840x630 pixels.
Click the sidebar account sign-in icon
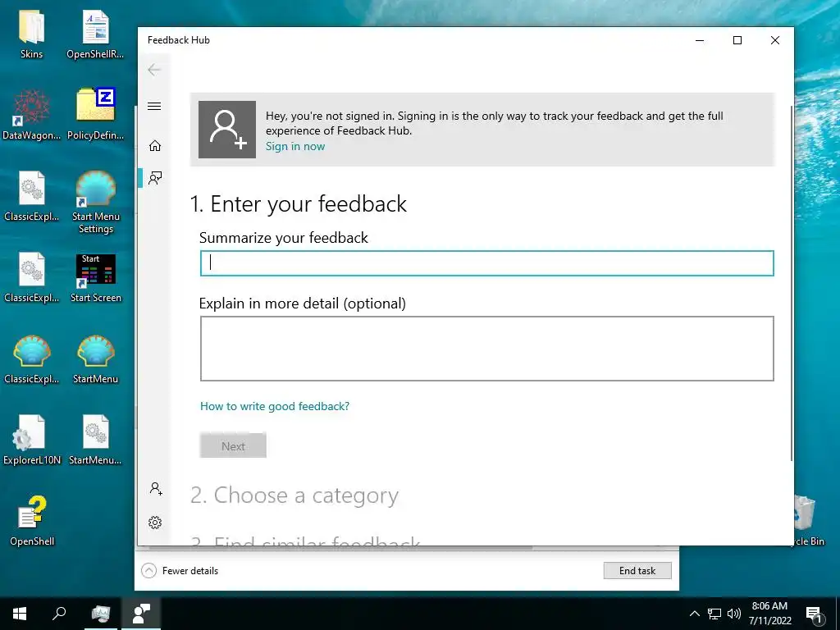coord(156,489)
